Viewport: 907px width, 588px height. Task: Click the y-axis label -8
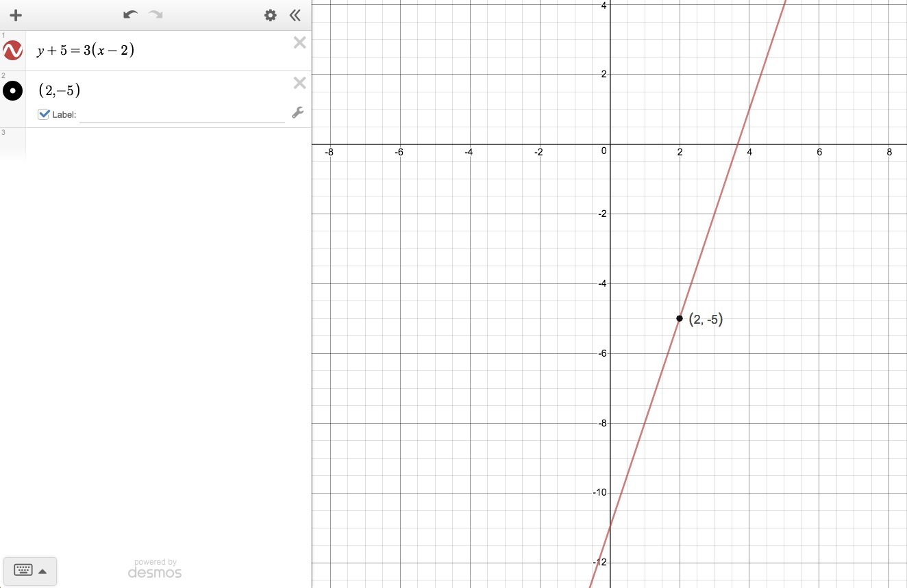coord(602,423)
